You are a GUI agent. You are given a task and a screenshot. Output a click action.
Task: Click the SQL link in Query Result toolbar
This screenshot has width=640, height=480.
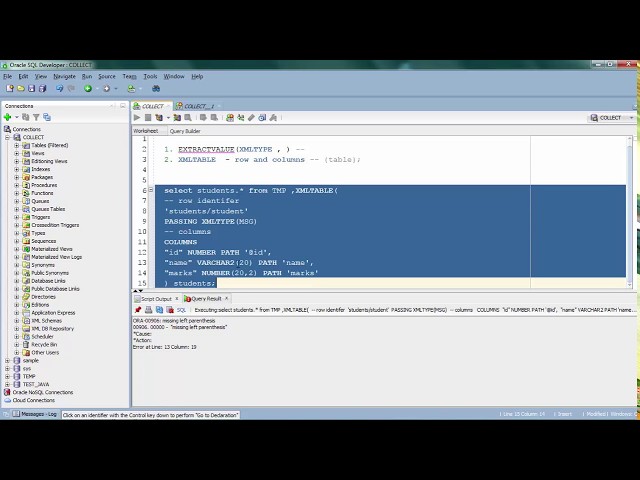pyautogui.click(x=181, y=310)
